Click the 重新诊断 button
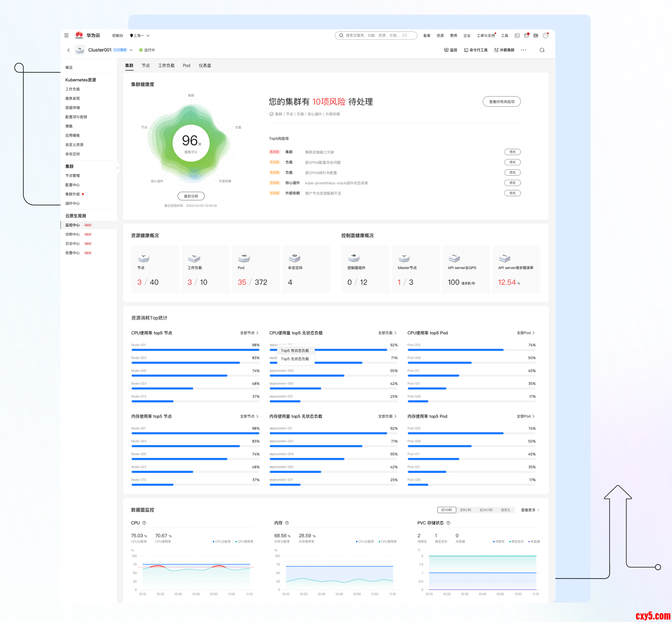672x622 pixels. [x=191, y=196]
